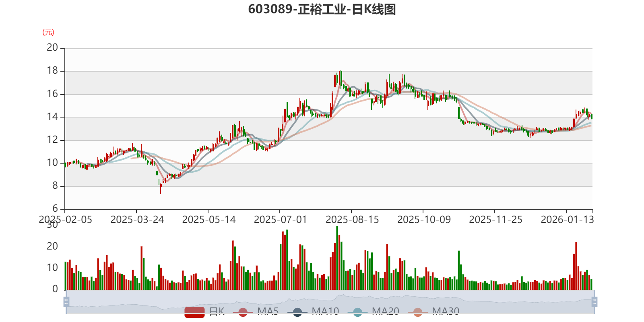
Task: Click the 2026-01-13 date axis label
Action: [x=567, y=220]
